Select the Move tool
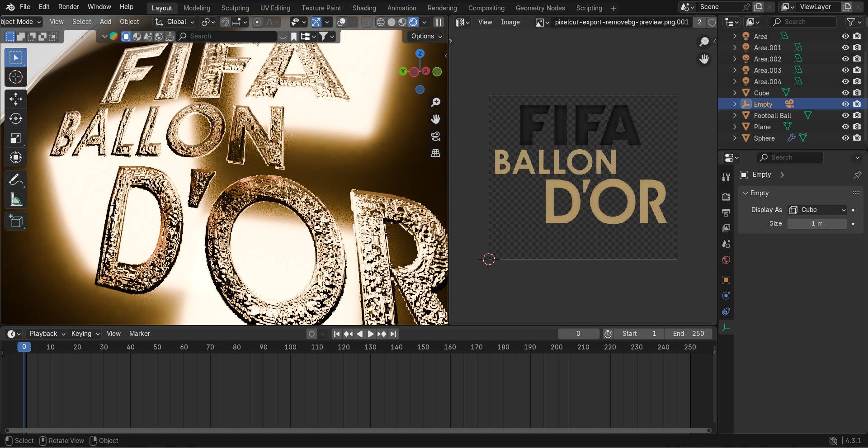Viewport: 868px width, 448px height. [16, 99]
